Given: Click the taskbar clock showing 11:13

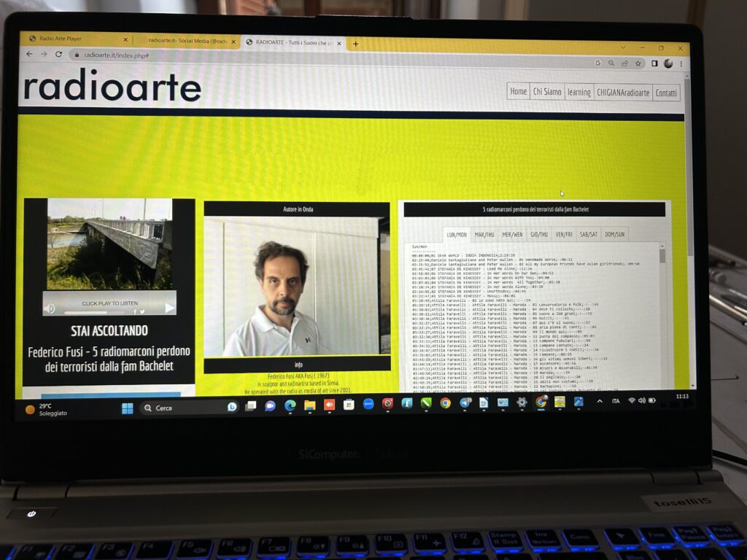Looking at the screenshot, I should pos(682,397).
